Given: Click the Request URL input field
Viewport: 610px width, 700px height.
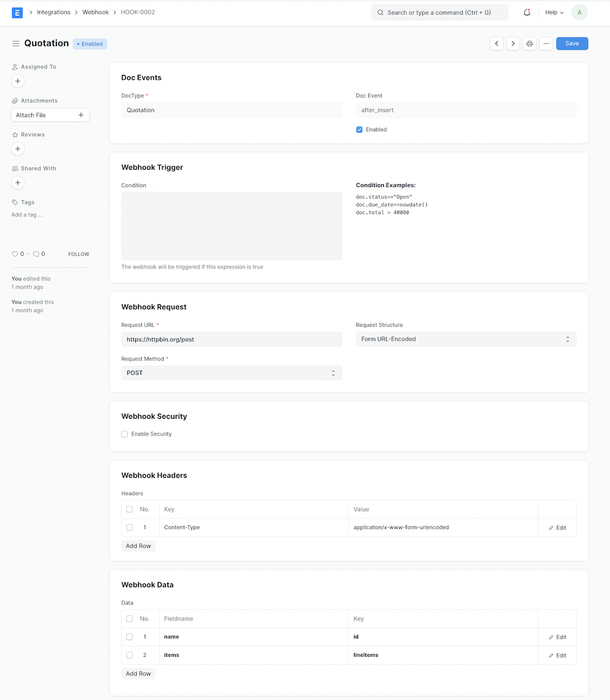Looking at the screenshot, I should pyautogui.click(x=231, y=339).
